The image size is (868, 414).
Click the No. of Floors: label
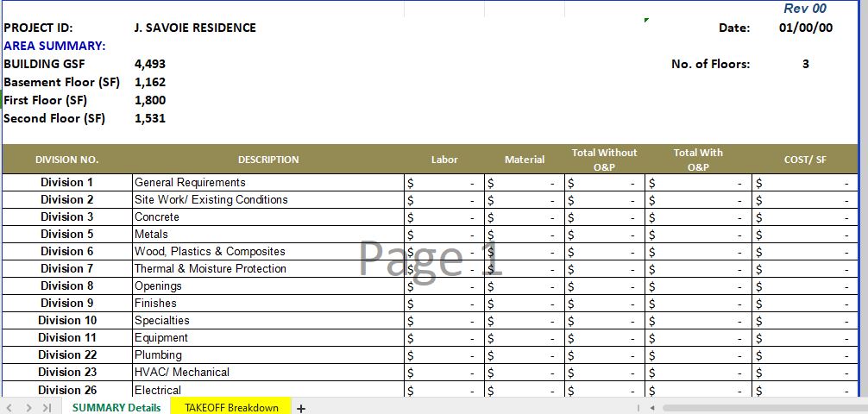coord(711,64)
